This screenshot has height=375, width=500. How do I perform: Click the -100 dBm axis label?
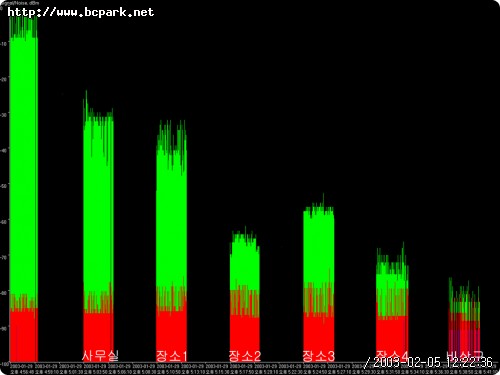(x=4, y=364)
